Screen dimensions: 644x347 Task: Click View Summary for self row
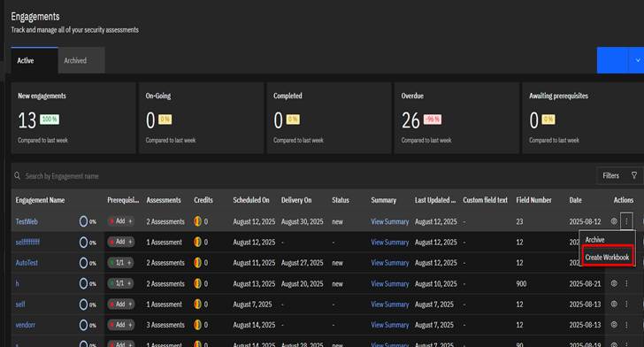point(390,304)
